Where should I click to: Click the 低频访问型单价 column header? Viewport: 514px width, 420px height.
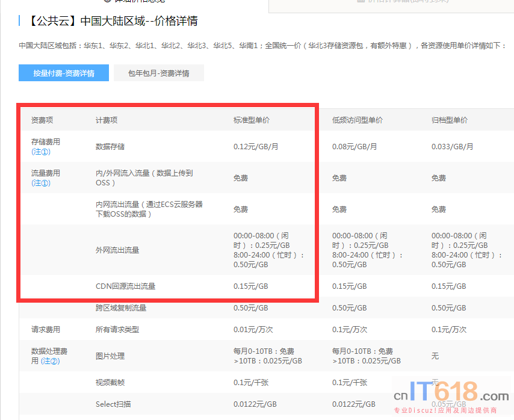tap(358, 120)
